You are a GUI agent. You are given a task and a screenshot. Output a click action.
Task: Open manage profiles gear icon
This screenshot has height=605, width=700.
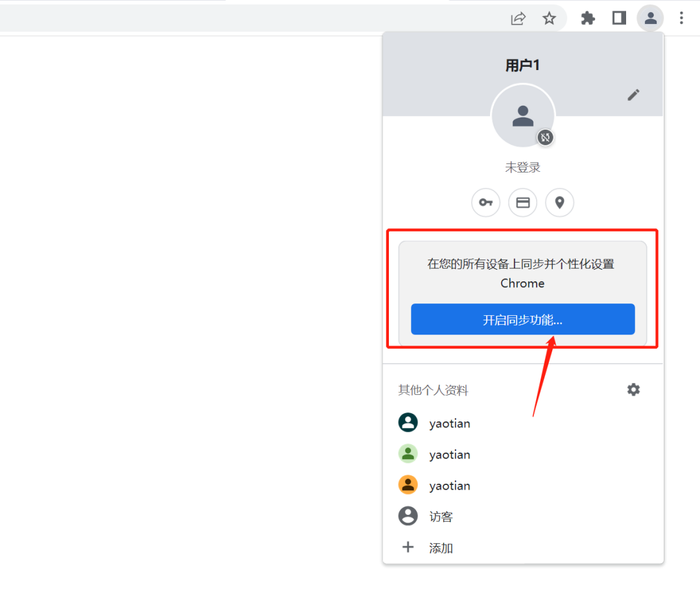click(633, 390)
